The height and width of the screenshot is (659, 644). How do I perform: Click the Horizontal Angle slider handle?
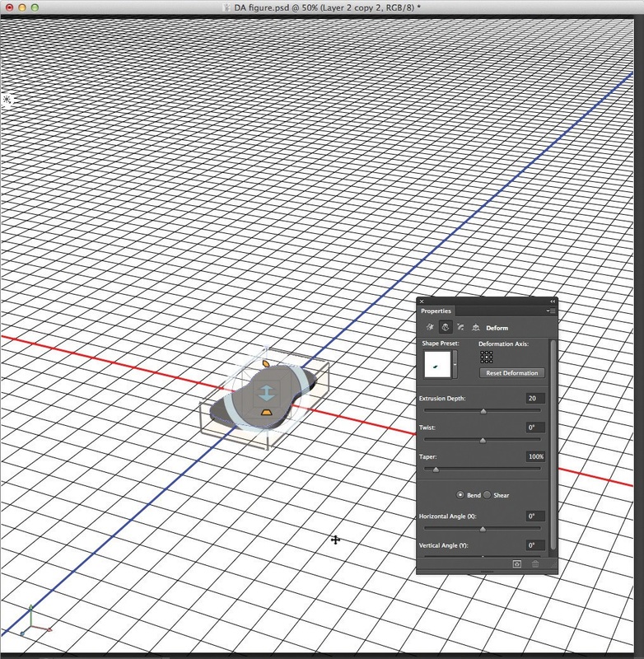tap(483, 529)
